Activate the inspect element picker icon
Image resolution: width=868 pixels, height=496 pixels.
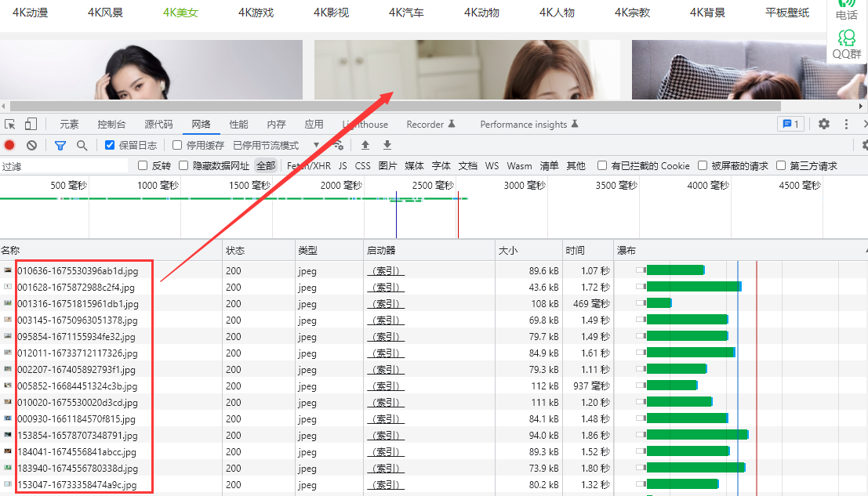tap(10, 125)
